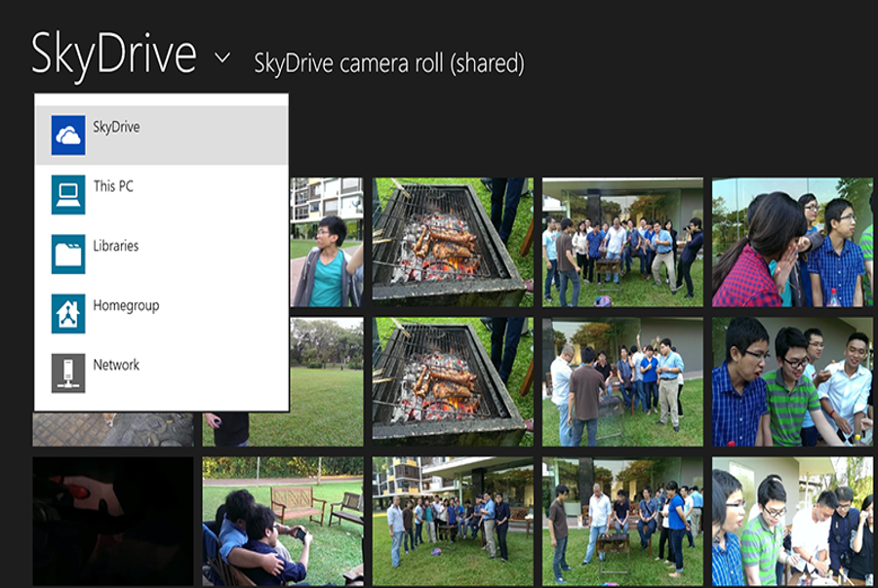Open the photo of the man in a teal shirt
878x588 pixels.
pos(327,242)
